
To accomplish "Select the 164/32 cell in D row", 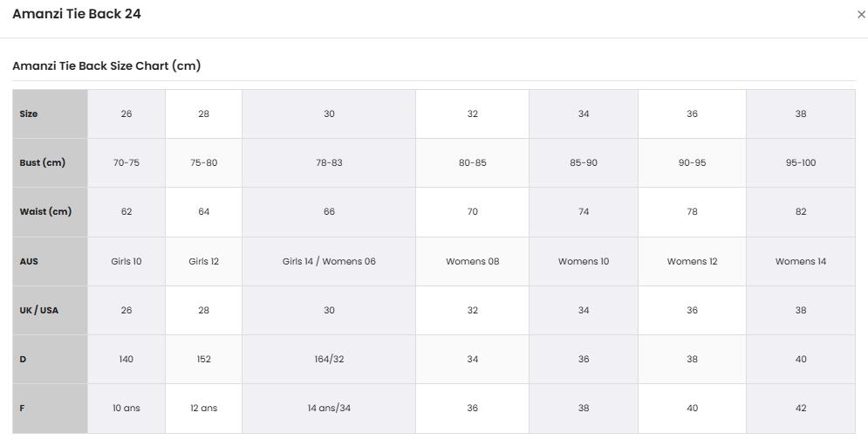I will [329, 359].
